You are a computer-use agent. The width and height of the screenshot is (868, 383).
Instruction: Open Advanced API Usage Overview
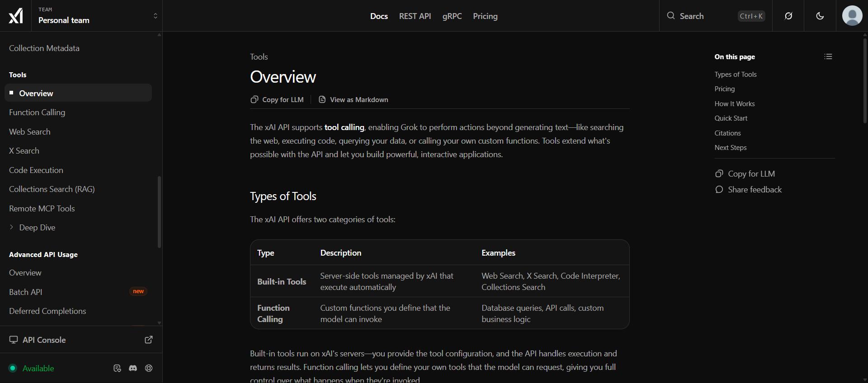click(x=25, y=273)
